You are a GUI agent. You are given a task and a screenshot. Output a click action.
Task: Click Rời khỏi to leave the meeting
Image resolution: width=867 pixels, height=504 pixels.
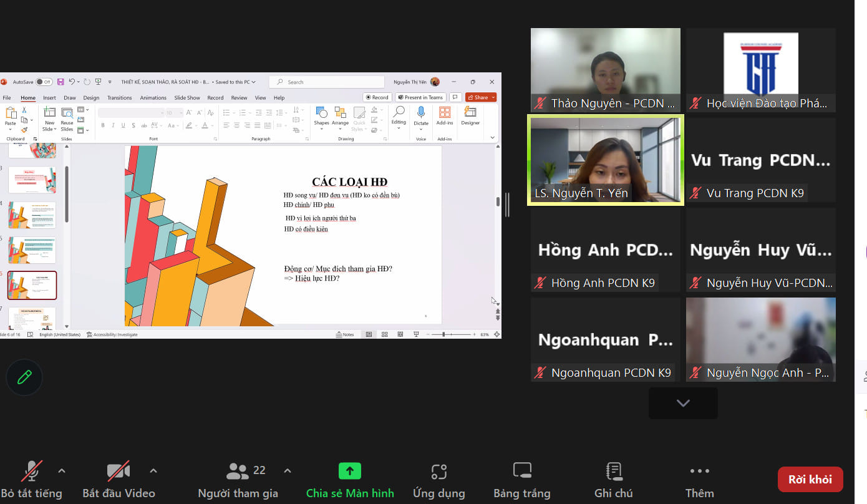point(810,479)
